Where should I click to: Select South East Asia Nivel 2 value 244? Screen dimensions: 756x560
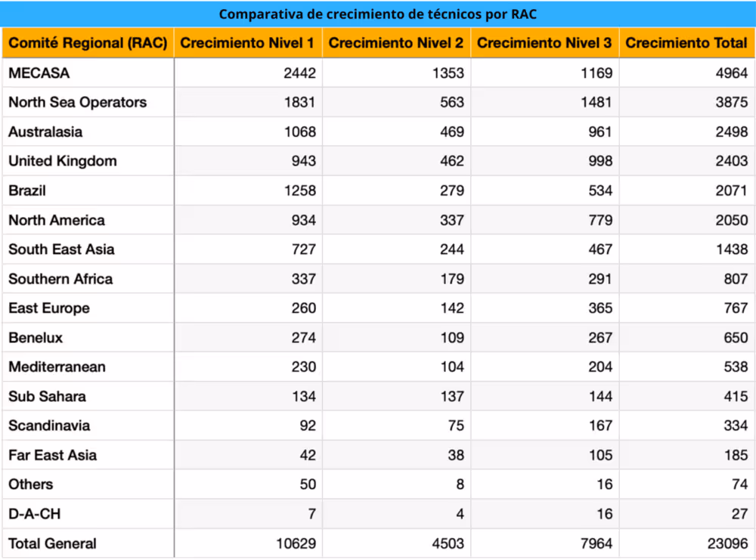(x=452, y=249)
